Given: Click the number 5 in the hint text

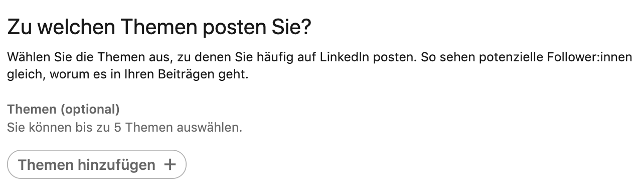Looking at the screenshot, I should pos(118,128).
